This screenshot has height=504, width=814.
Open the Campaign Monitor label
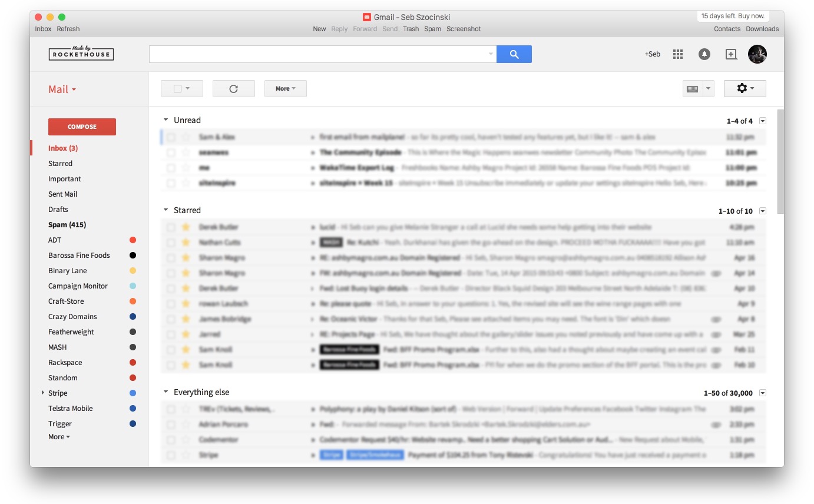(78, 286)
